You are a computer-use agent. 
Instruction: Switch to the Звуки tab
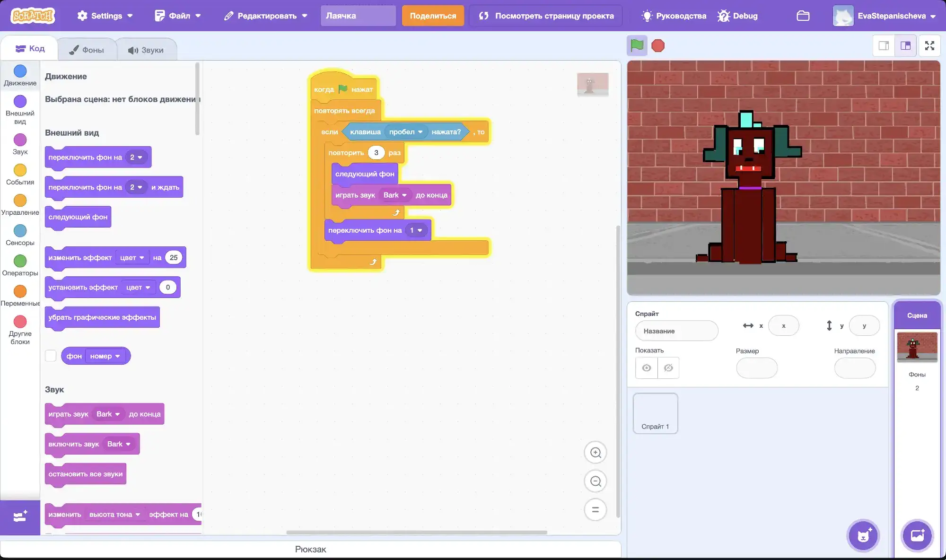coord(146,50)
